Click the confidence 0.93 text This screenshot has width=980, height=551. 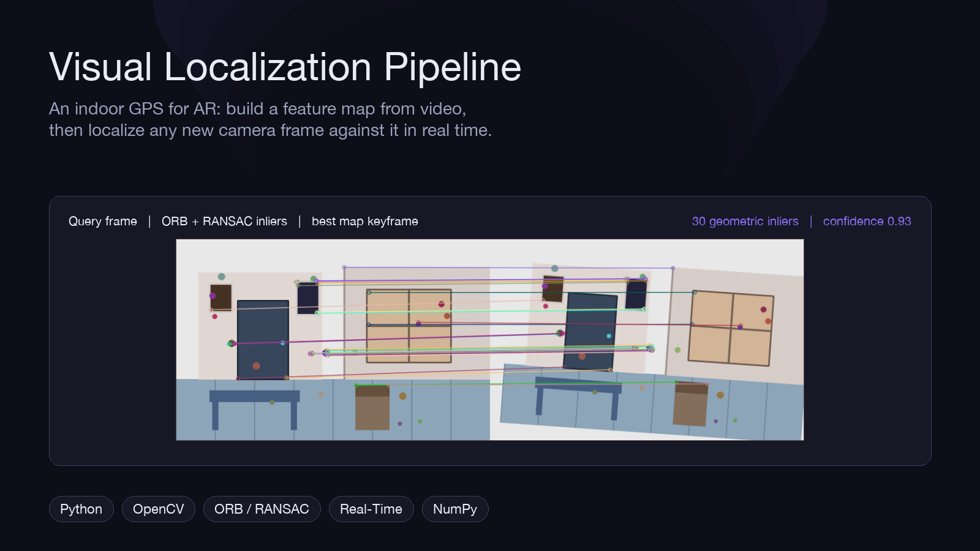click(x=867, y=221)
